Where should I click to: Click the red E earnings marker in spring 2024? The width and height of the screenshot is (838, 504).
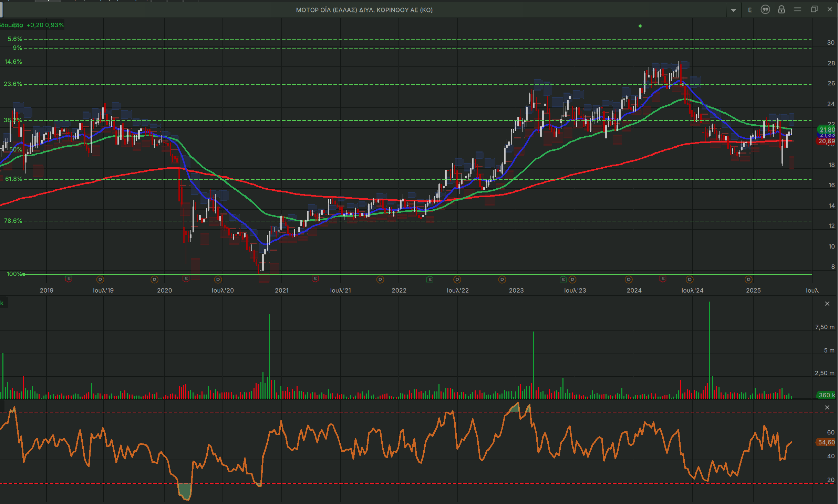[x=663, y=279]
